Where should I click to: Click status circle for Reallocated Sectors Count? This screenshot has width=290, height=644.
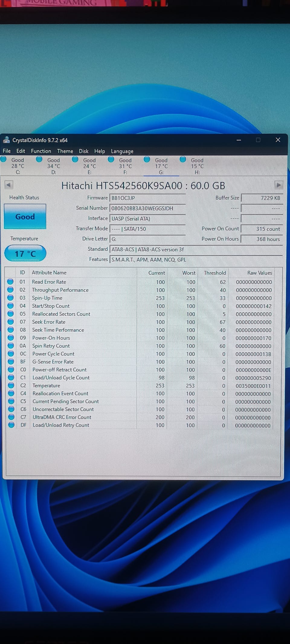[11, 314]
